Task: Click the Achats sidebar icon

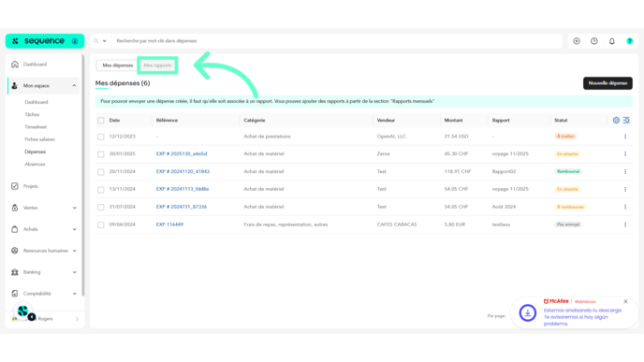Action: pos(15,229)
